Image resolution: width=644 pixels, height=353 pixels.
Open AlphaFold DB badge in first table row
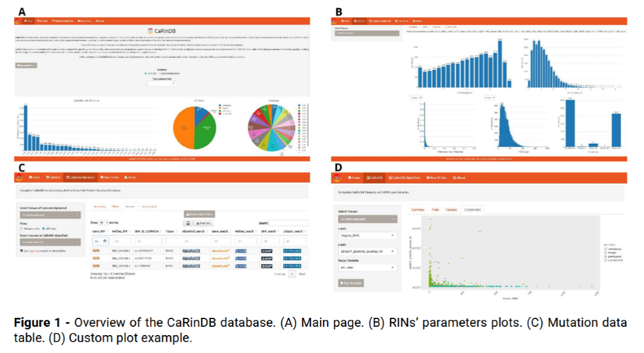coord(192,251)
